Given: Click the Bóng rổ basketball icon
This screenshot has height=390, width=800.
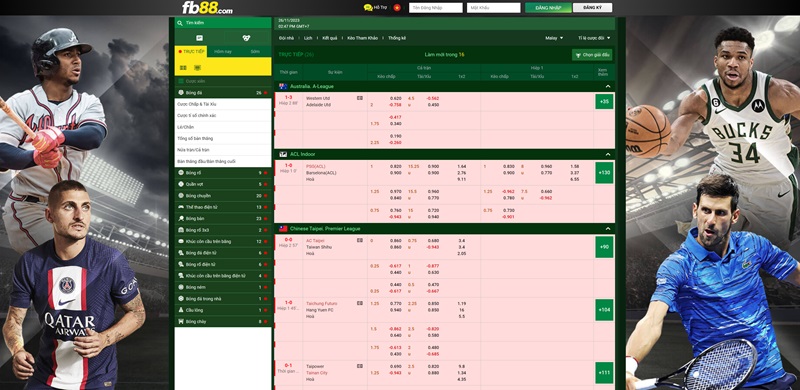Looking at the screenshot, I should [x=181, y=173].
